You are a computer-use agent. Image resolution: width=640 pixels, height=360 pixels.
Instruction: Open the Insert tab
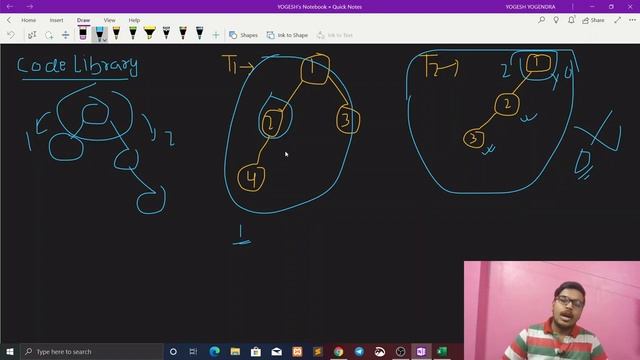pyautogui.click(x=56, y=20)
